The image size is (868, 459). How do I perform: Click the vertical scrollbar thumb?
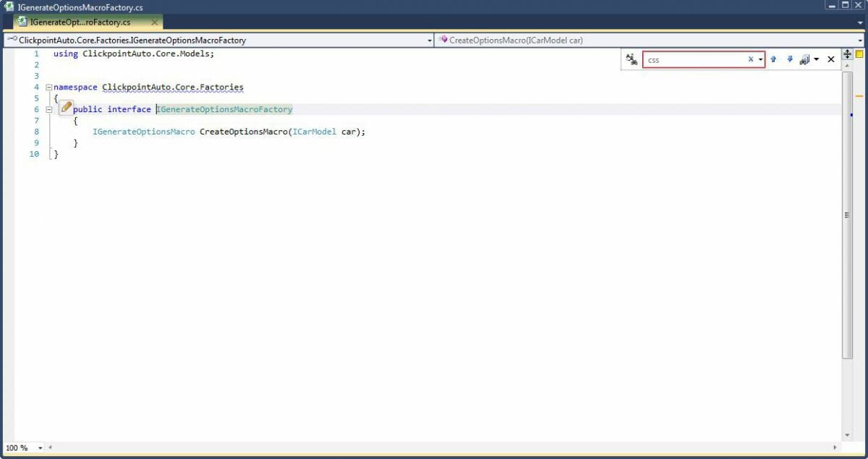point(848,215)
